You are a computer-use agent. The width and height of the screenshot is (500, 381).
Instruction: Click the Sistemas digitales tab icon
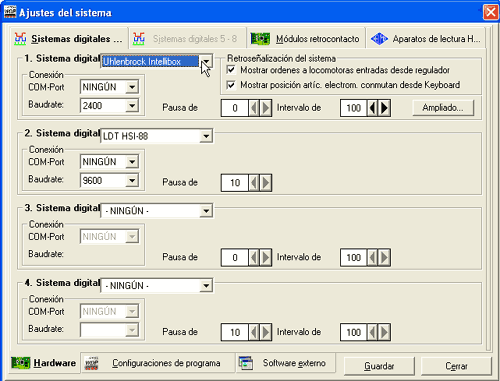(20, 39)
